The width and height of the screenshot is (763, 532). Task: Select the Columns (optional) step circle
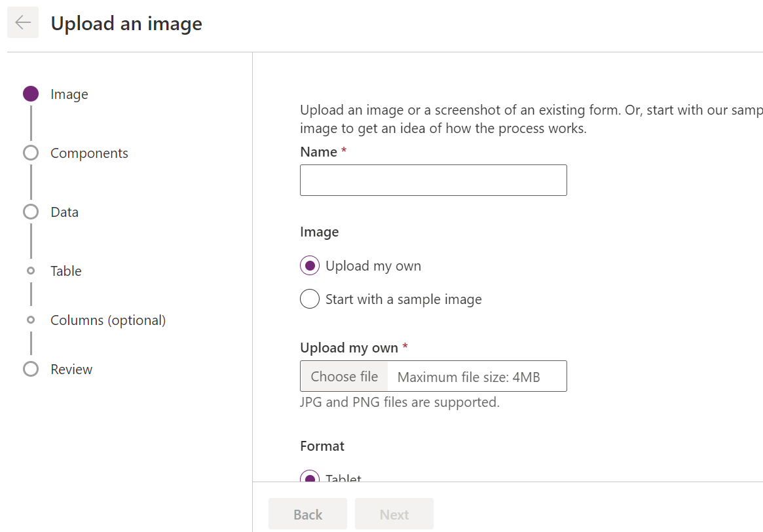[31, 320]
